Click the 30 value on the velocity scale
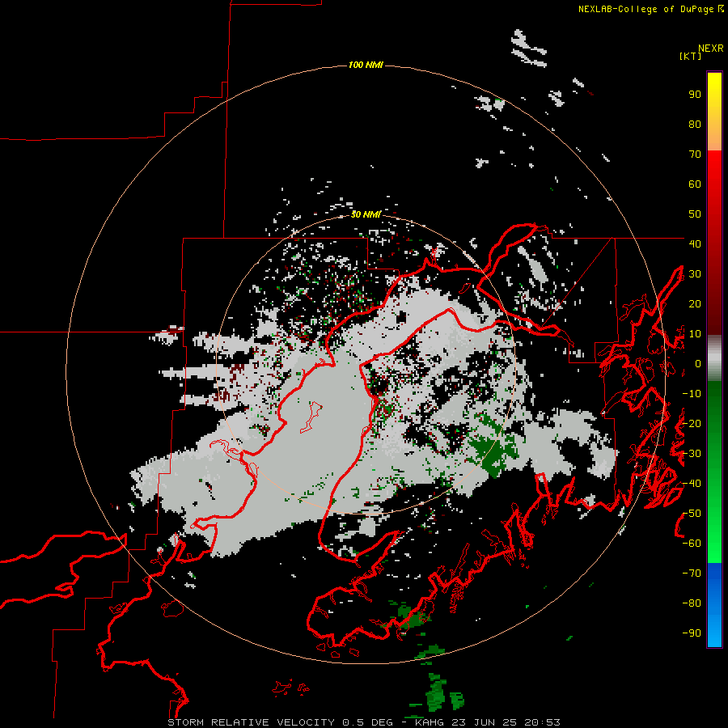 (x=695, y=274)
